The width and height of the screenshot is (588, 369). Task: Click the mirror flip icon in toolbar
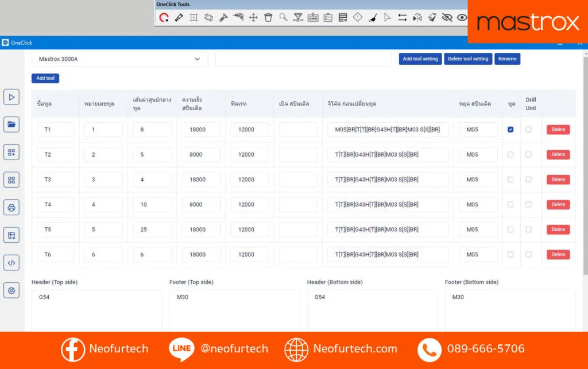coord(417,18)
